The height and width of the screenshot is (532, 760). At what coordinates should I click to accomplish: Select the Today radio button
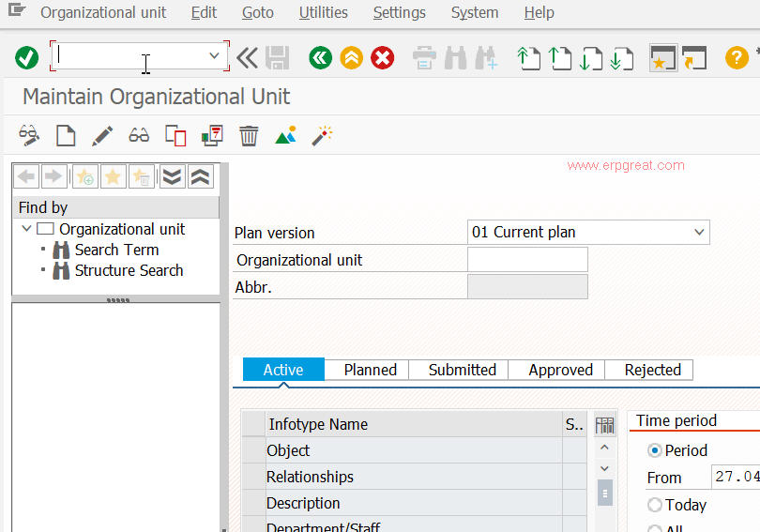tap(654, 505)
